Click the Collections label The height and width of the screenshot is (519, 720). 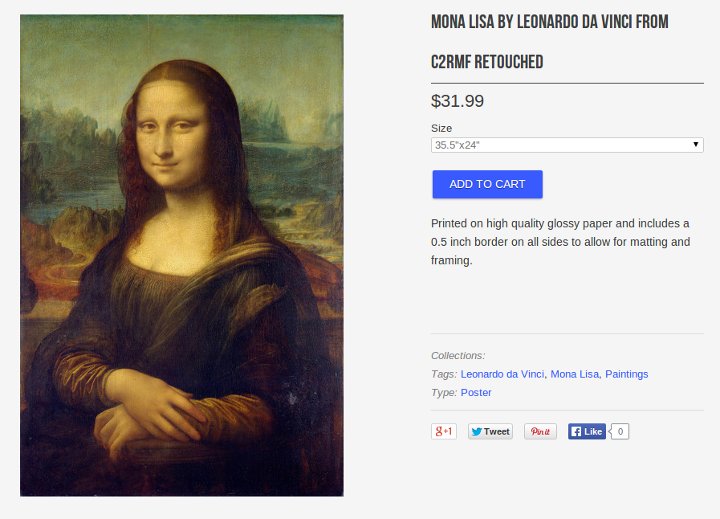tap(458, 355)
